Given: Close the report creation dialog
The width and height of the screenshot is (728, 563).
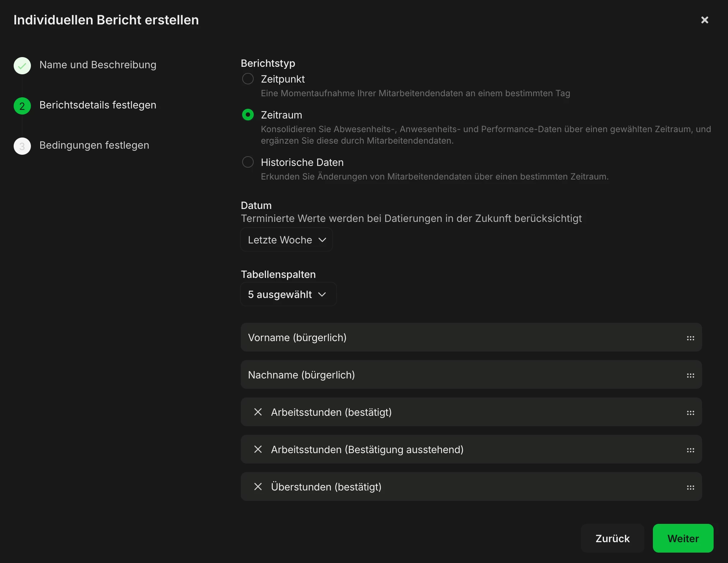Looking at the screenshot, I should point(705,20).
